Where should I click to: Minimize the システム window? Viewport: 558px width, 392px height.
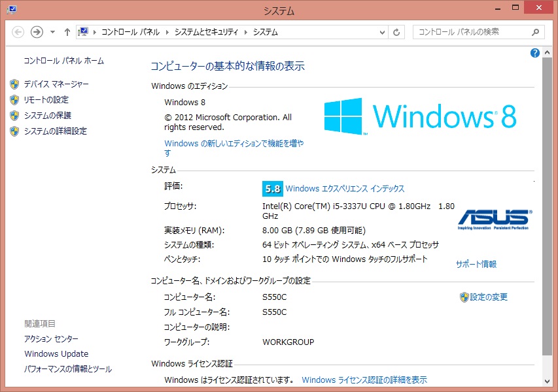pyautogui.click(x=498, y=8)
